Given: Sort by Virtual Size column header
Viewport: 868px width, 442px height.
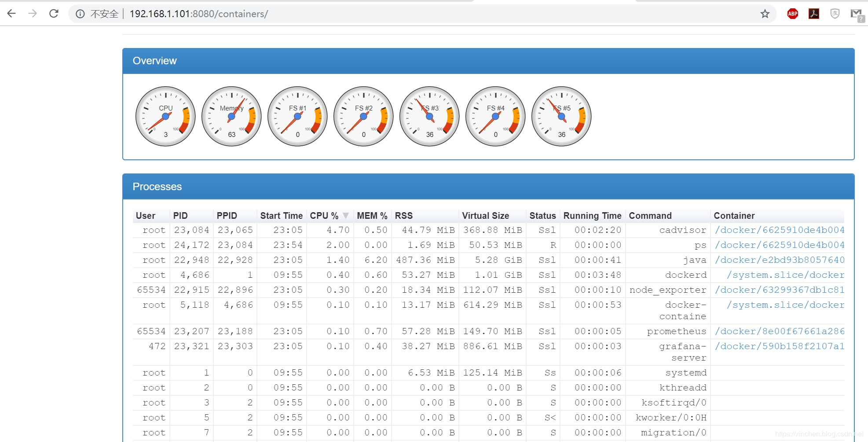Looking at the screenshot, I should (485, 216).
